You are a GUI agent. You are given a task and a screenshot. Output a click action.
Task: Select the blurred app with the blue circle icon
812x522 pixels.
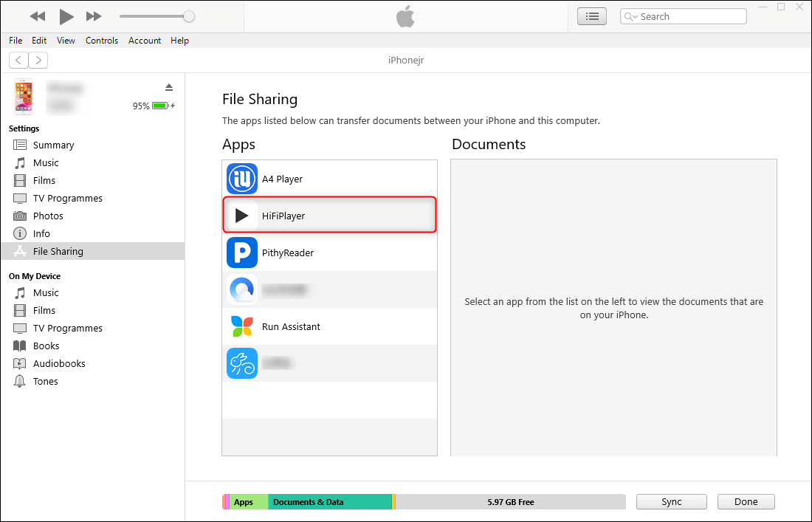click(x=242, y=289)
